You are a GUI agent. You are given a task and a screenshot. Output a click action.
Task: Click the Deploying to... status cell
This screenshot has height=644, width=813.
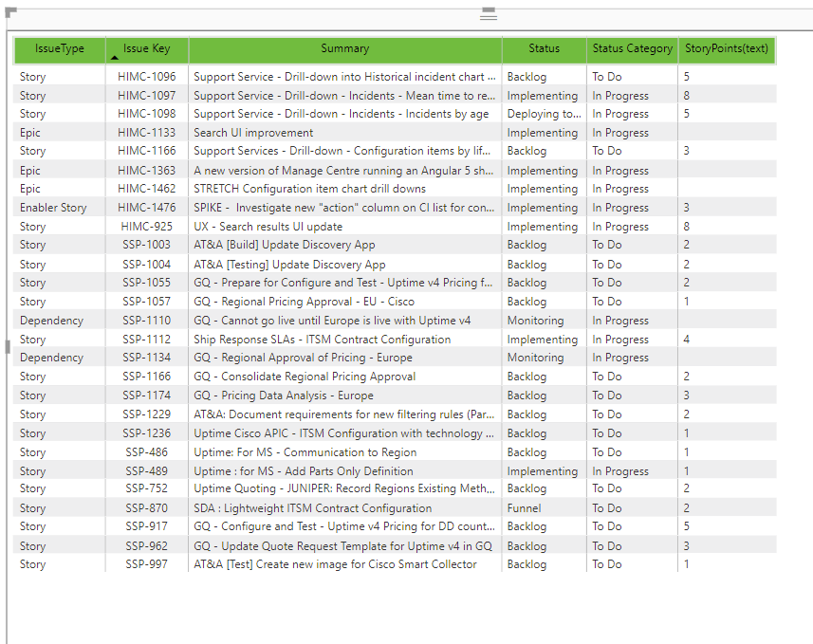point(544,114)
